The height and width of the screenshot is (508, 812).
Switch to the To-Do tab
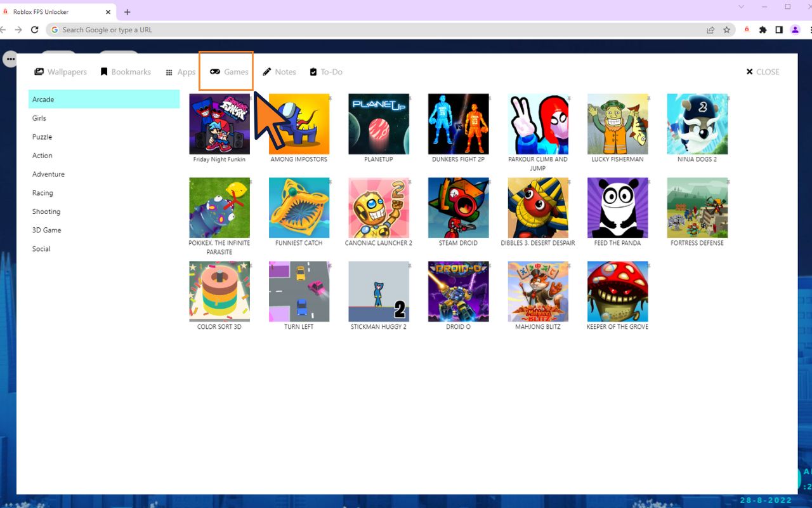[x=326, y=72]
